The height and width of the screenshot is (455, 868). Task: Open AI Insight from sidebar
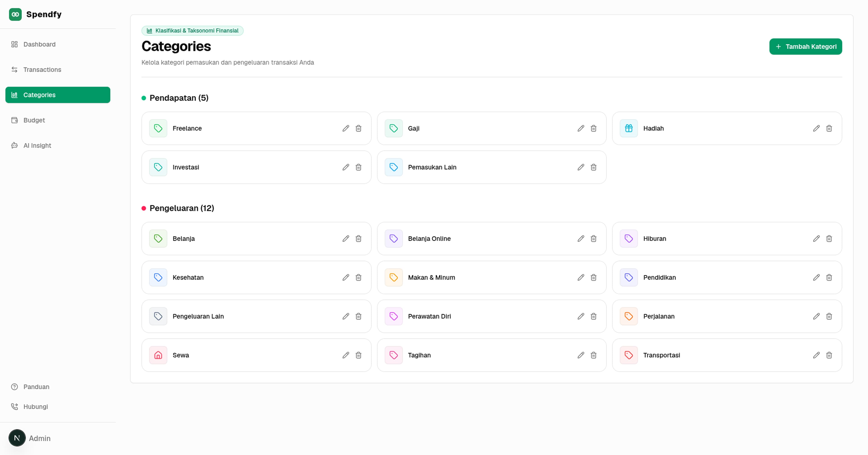click(58, 145)
